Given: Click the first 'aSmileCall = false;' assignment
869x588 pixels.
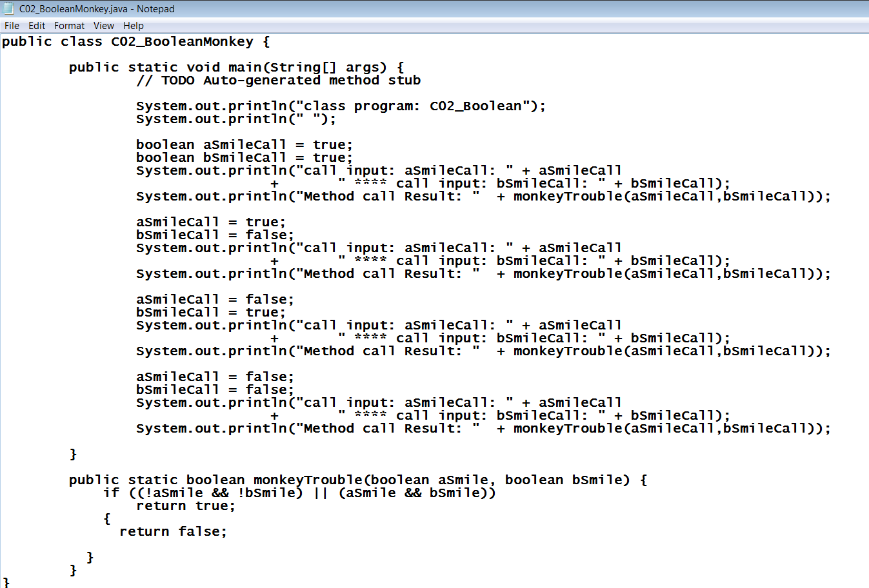Looking at the screenshot, I should click(x=215, y=300).
